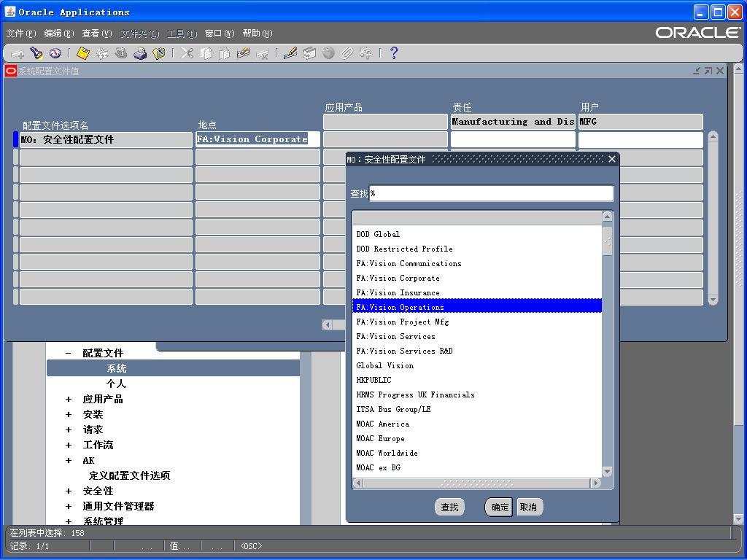Open the 文件 menu
The image size is (747, 560).
pos(20,34)
